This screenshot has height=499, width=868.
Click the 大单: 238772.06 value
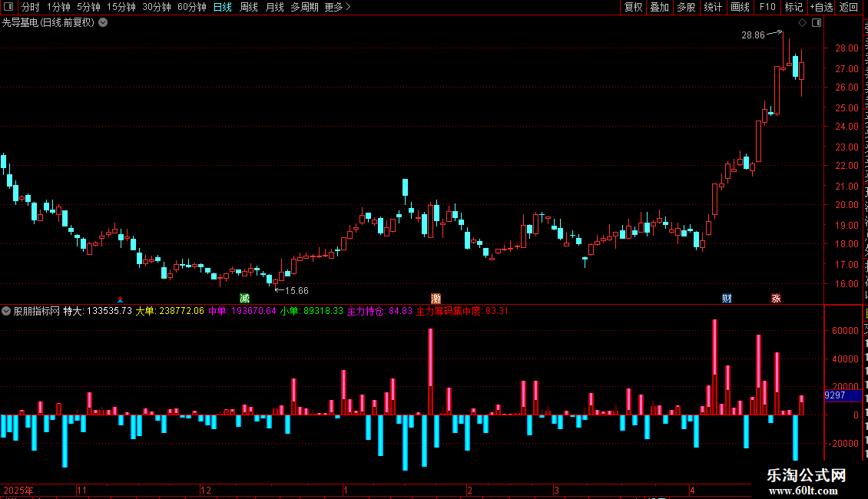(170, 311)
